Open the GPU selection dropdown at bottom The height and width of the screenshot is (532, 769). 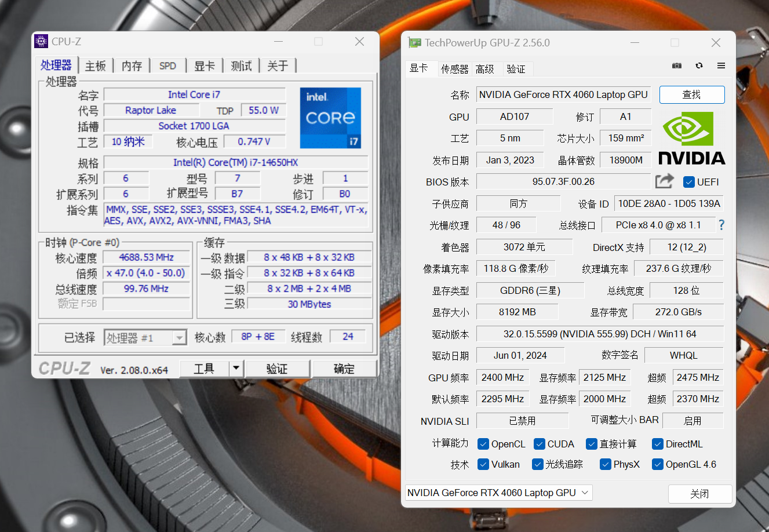point(498,493)
